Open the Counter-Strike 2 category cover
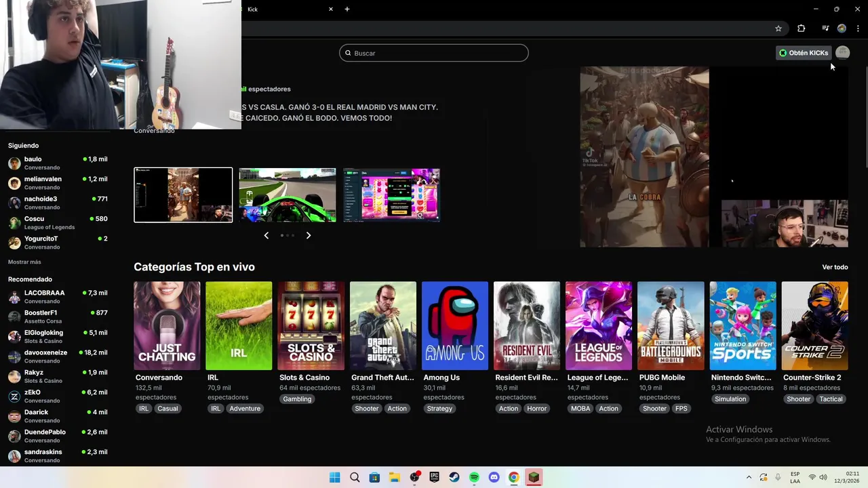The image size is (868, 488). [814, 325]
